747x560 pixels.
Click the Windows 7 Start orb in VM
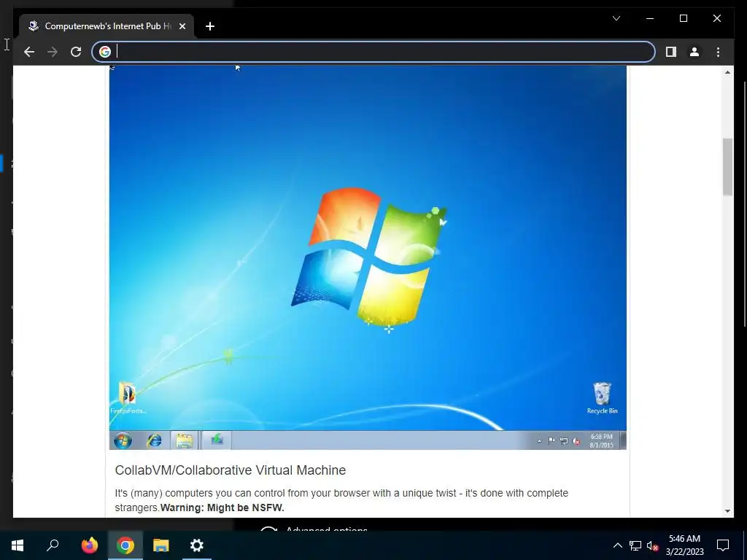[123, 440]
